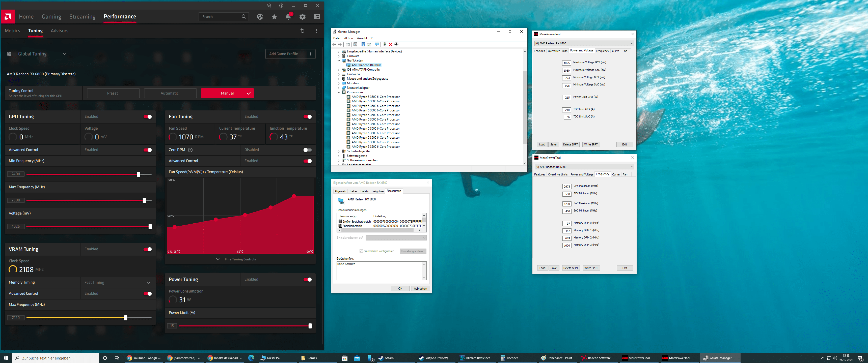Viewport: 868px width, 363px height.
Task: Open the help question mark icon in Radeon title bar
Action: [281, 5]
